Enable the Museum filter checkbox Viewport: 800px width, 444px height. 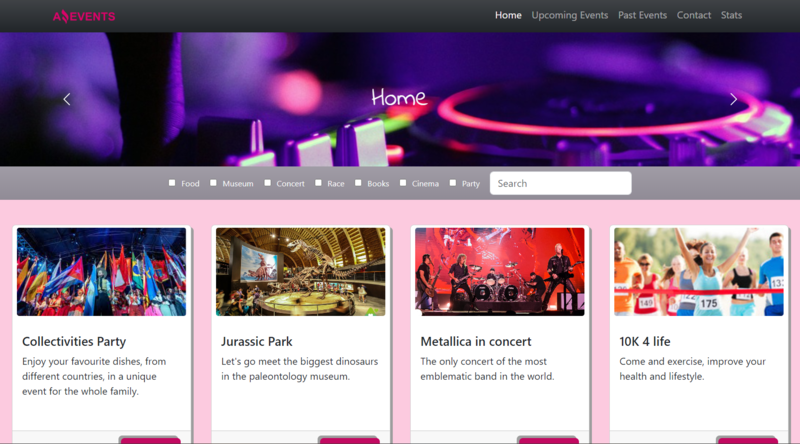click(x=213, y=183)
